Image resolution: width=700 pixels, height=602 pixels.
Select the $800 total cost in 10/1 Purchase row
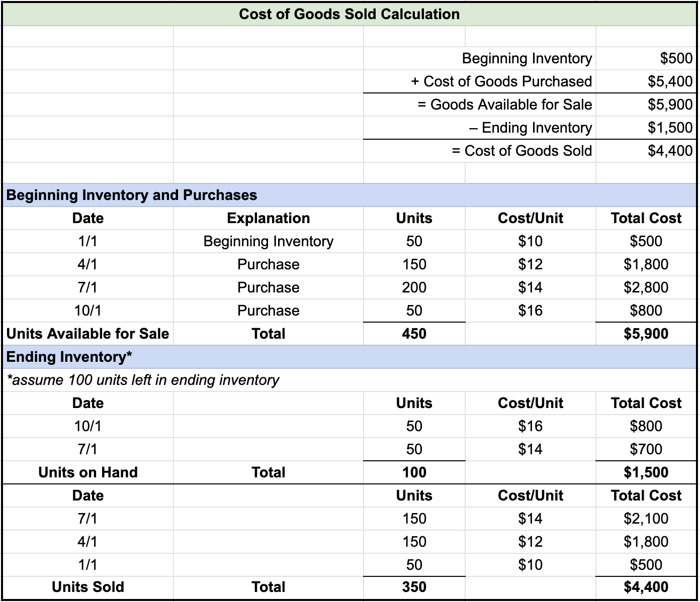[646, 311]
